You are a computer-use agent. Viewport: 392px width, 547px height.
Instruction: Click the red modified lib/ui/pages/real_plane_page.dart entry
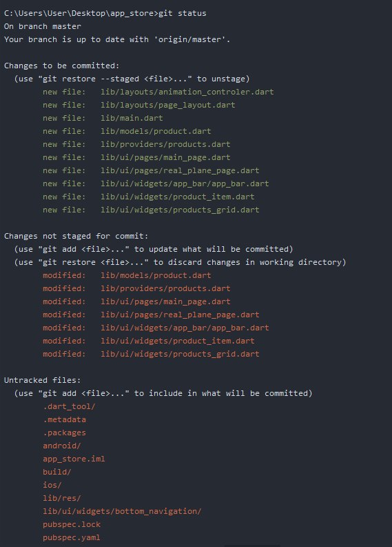click(180, 315)
